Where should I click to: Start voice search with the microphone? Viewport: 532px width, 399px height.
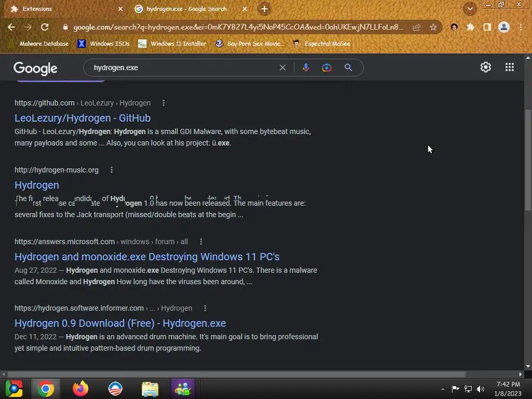tap(305, 68)
